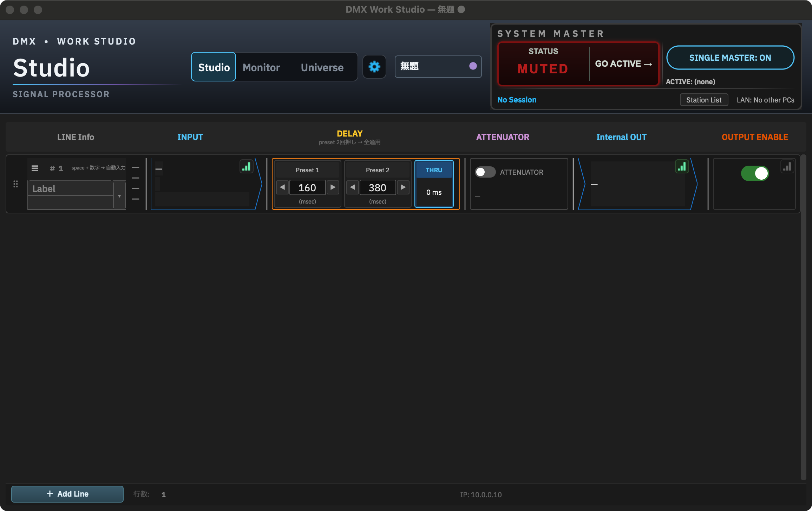This screenshot has width=812, height=511.
Task: Click the ATTENUATOR column header
Action: (503, 137)
